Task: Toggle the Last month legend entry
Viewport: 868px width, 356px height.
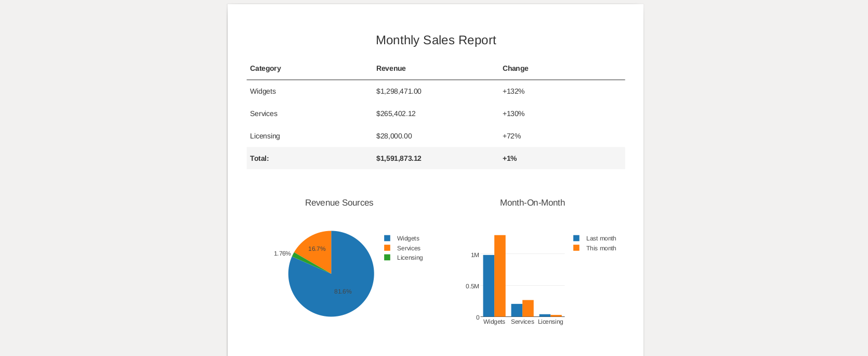Action: [x=601, y=238]
